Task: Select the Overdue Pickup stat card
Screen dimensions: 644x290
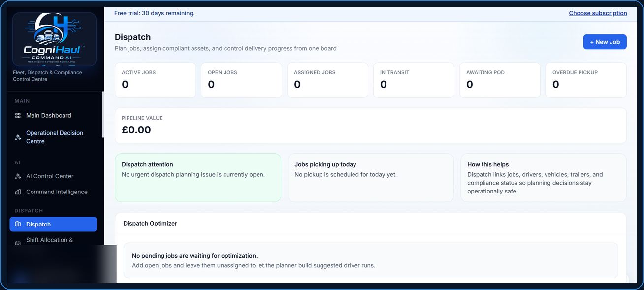Action: 586,80
